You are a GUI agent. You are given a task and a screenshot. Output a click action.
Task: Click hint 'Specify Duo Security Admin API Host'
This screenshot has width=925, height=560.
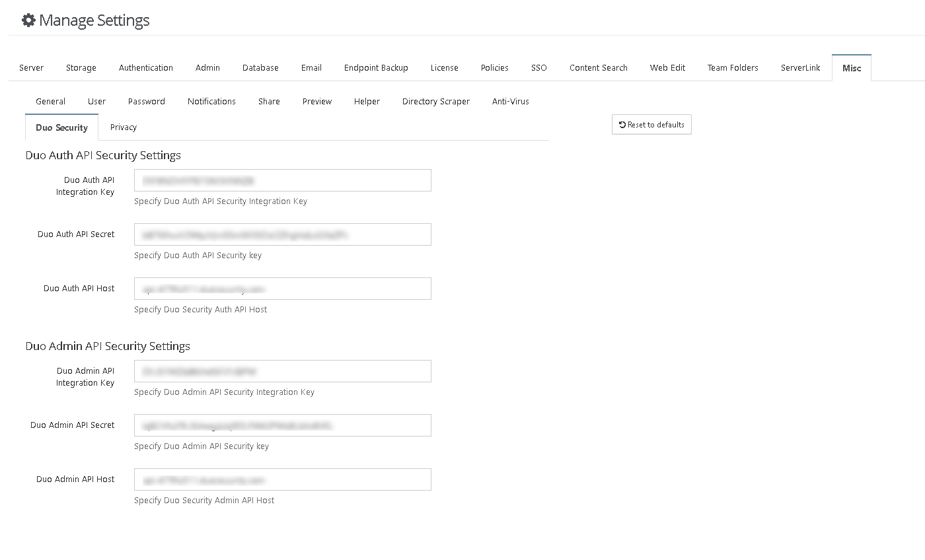tap(204, 501)
